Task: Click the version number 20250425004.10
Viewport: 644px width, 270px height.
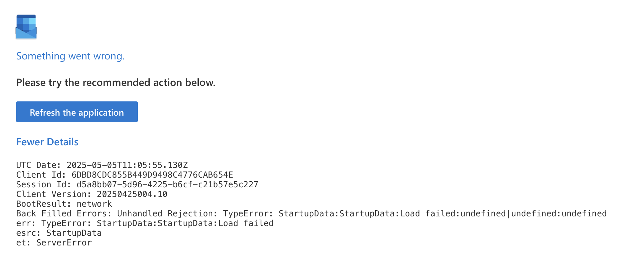Action: click(x=132, y=194)
